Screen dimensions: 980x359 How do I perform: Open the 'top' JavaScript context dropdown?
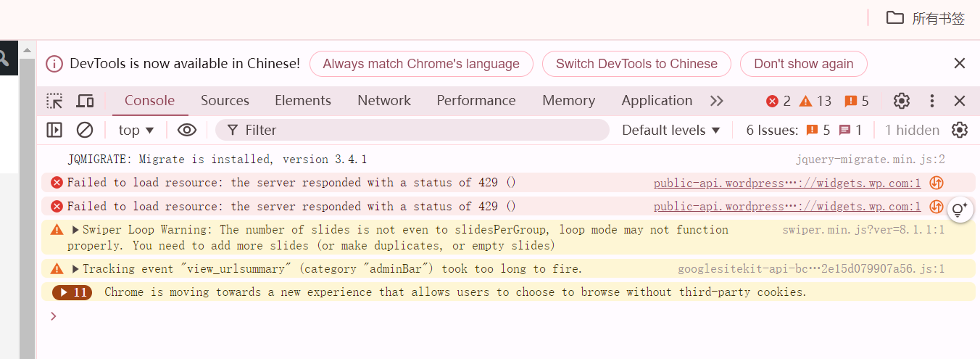coord(136,130)
